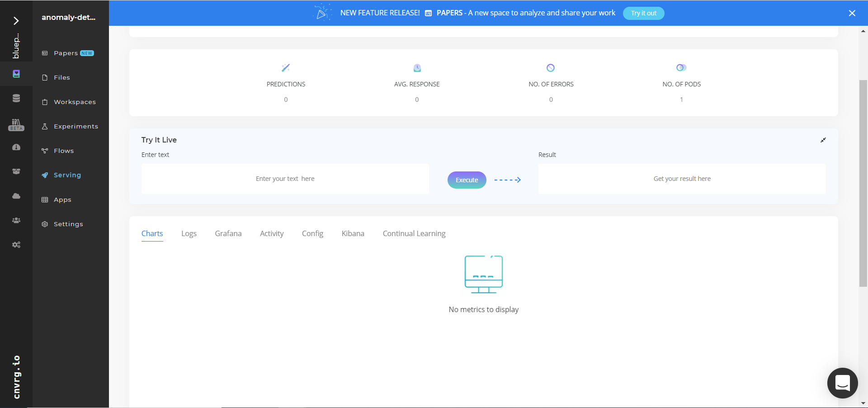This screenshot has height=408, width=868.
Task: Click the Predictions wand icon
Action: [286, 68]
